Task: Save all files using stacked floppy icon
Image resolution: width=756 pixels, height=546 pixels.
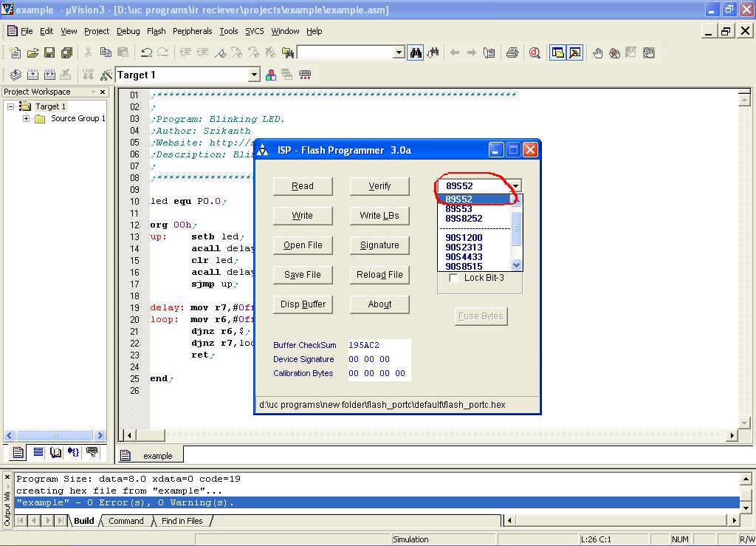Action: (x=66, y=52)
